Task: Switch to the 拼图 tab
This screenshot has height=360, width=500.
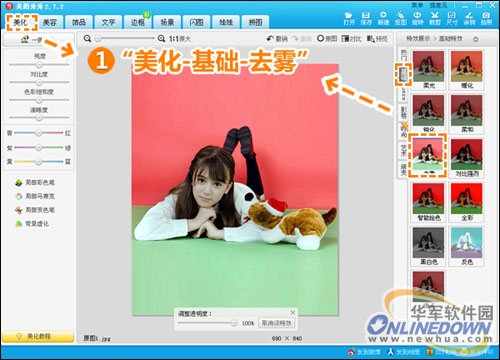Action: 255,22
